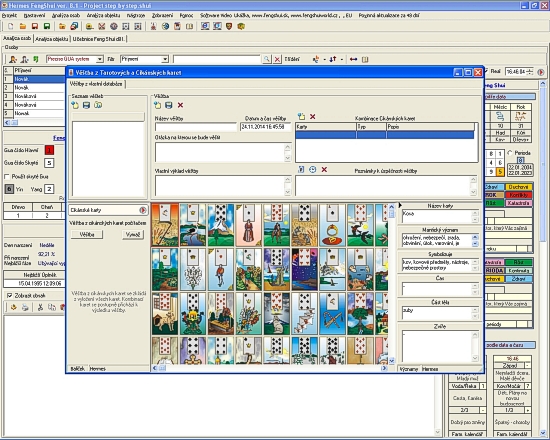Click the clock icon above Poznámky field
Image resolution: width=550 pixels, height=440 pixels.
point(313,169)
